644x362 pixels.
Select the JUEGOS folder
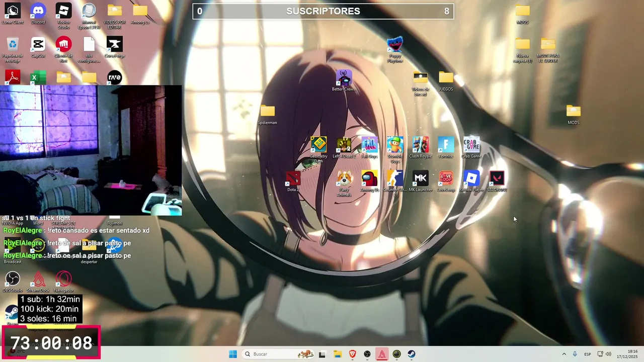pyautogui.click(x=446, y=80)
